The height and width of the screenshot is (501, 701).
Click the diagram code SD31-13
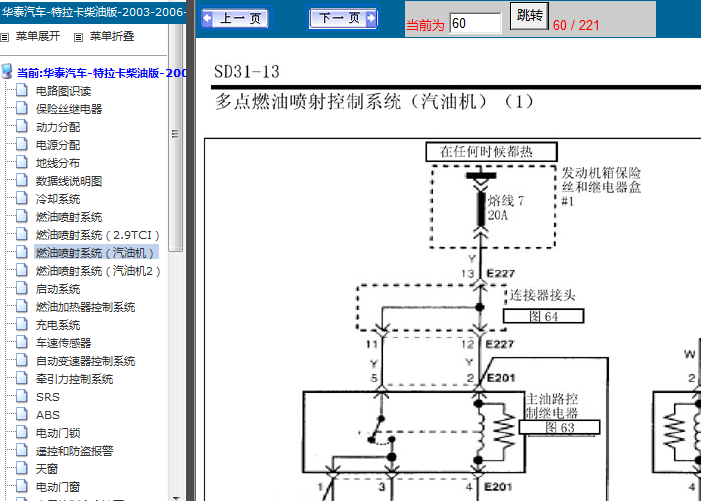pos(247,72)
